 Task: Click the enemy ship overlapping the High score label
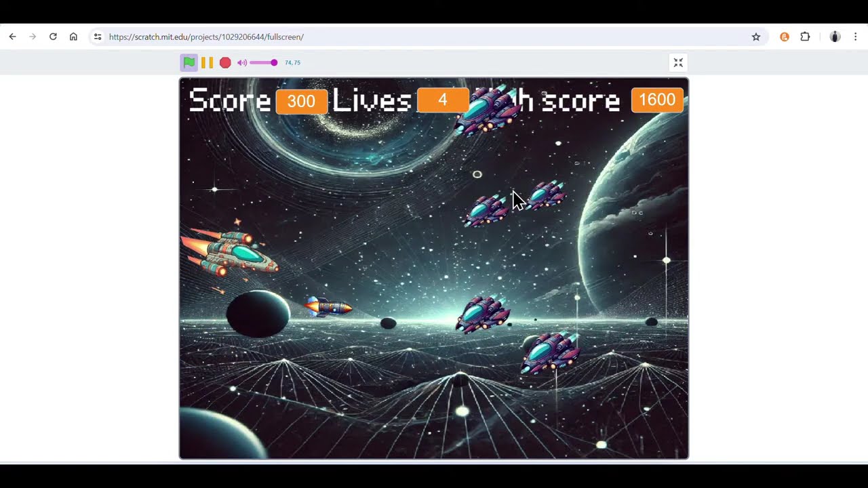click(x=488, y=110)
